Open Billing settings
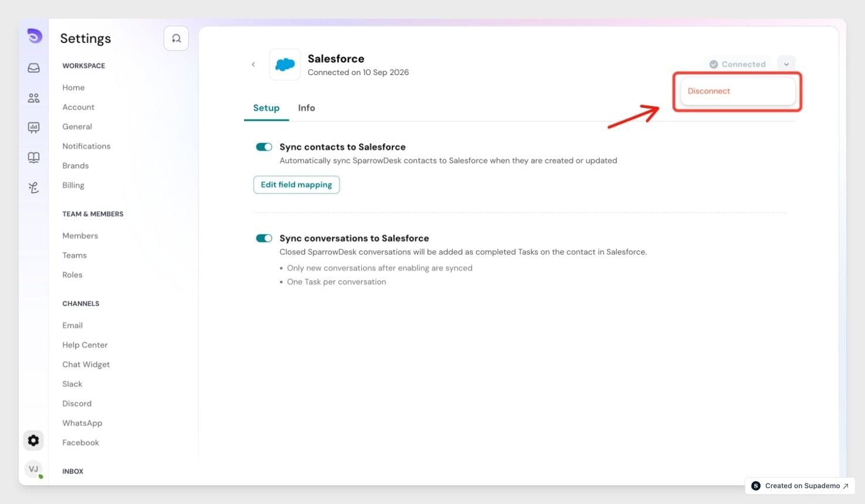Viewport: 865px width, 504px height. 73,185
